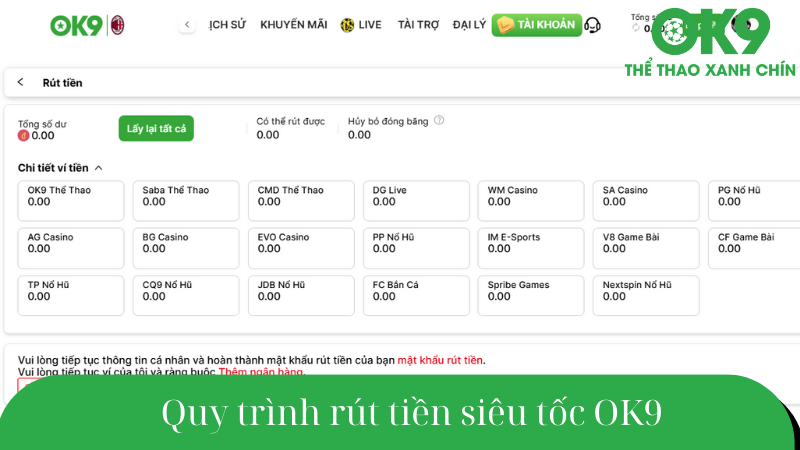Select PP Nổ Hũ wallet card
800x450 pixels.
[x=416, y=248]
